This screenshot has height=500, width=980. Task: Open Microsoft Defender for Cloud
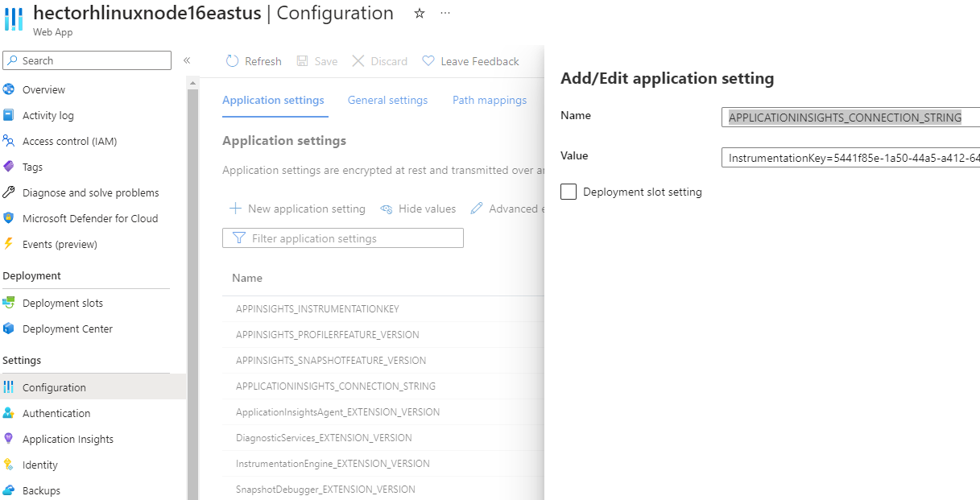point(90,218)
